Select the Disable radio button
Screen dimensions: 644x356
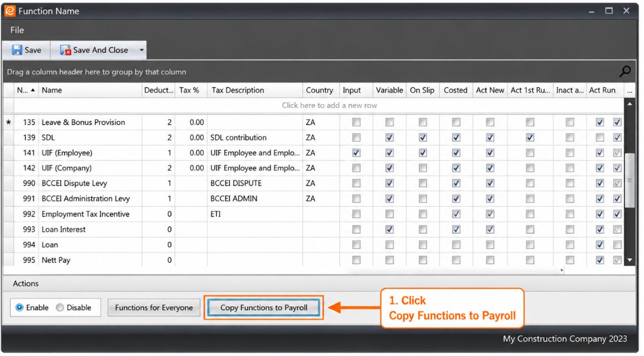click(60, 307)
